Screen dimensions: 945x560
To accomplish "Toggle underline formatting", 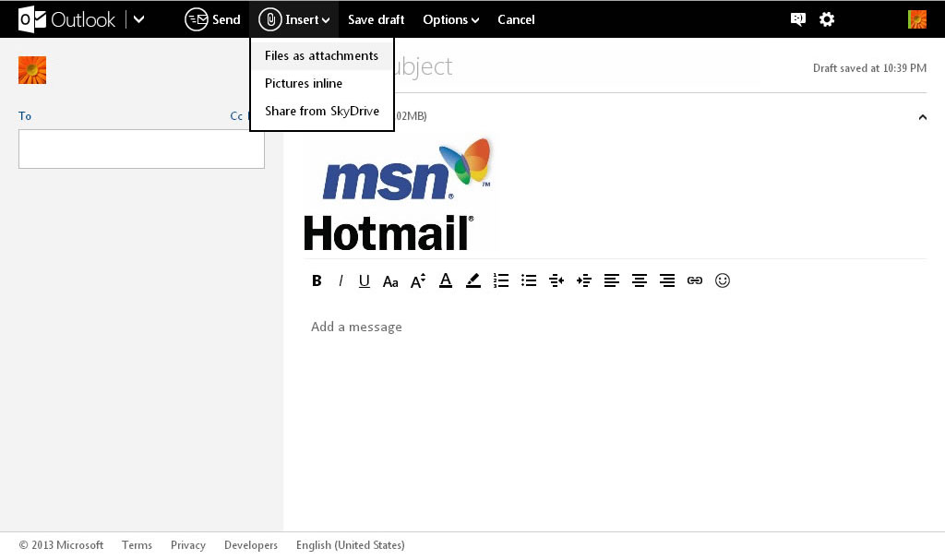I will pos(364,280).
